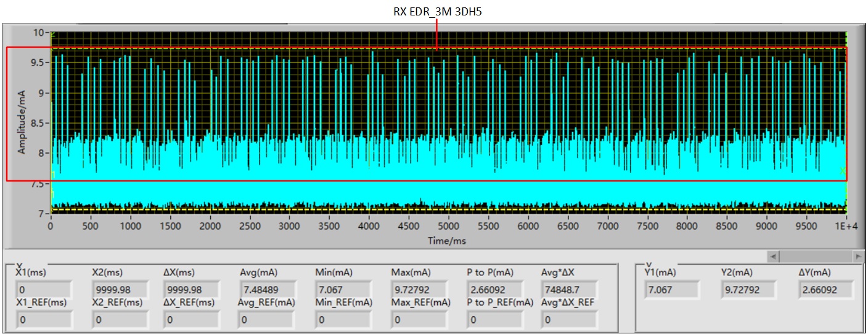Click the RX EDR_3M 3DH5 annotation label
Screen dimensions: 868x334
point(437,11)
